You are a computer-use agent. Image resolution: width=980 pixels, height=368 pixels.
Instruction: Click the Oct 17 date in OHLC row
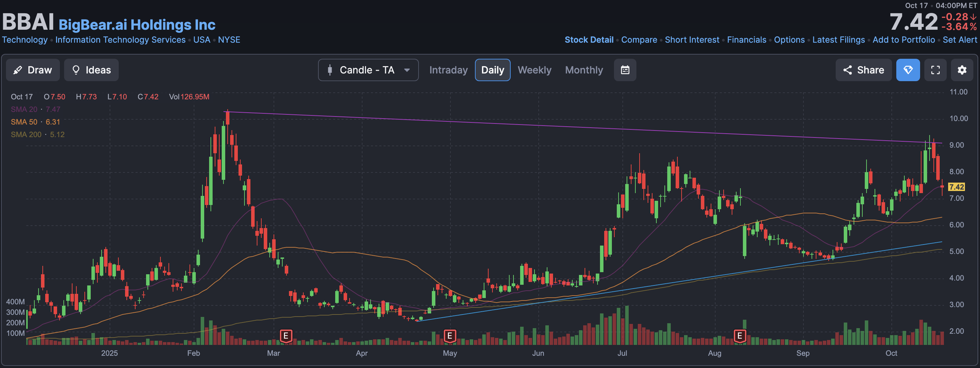[22, 97]
